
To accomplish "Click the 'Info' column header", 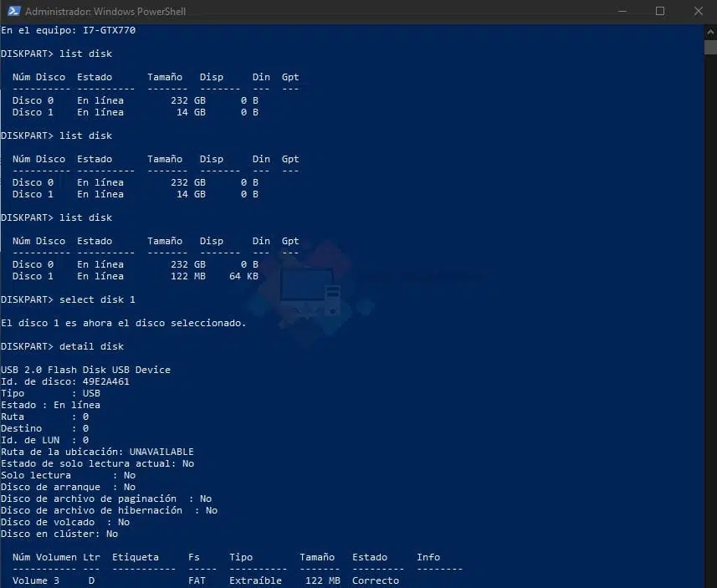I will tap(428, 557).
